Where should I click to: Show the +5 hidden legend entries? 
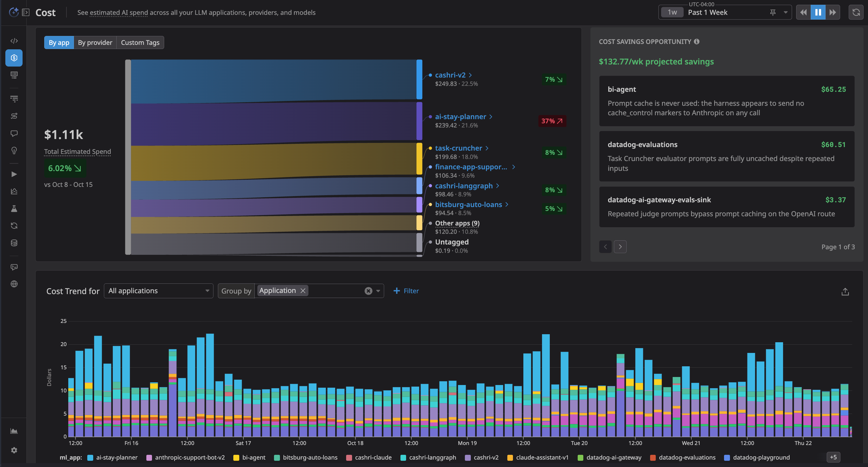click(x=833, y=457)
